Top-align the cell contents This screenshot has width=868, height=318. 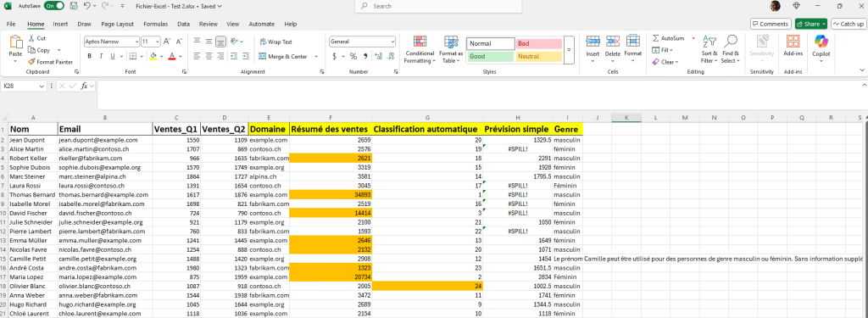[197, 42]
